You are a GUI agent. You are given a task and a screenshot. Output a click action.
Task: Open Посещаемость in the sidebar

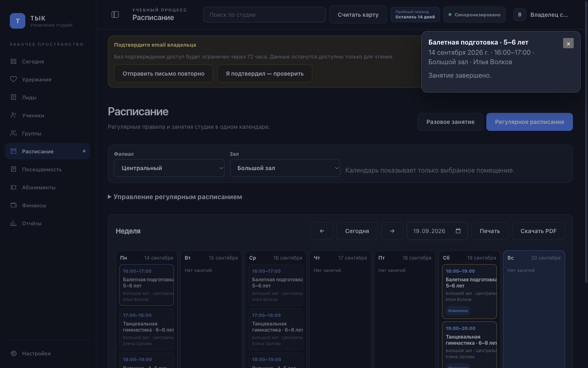tap(47, 169)
